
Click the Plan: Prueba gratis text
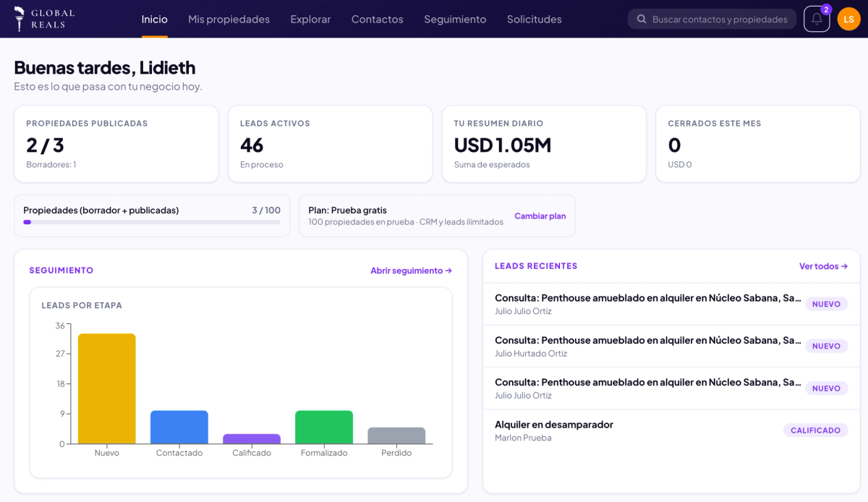[x=348, y=210]
